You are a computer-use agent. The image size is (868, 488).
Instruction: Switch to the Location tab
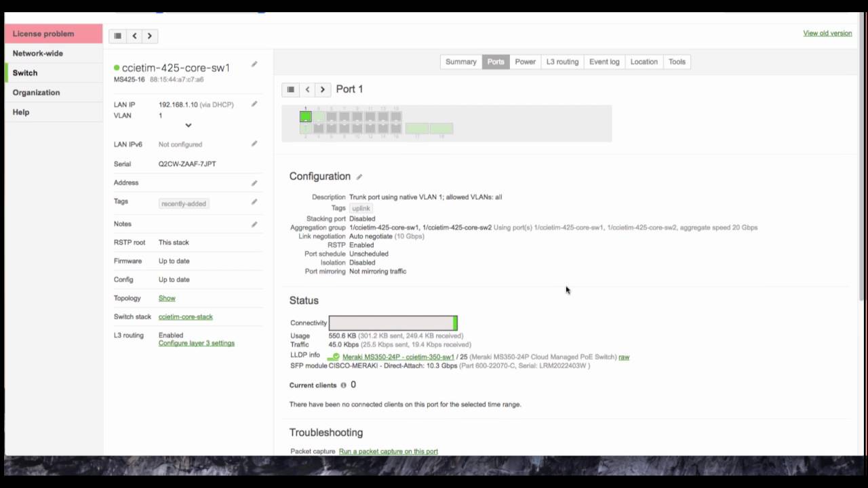(x=644, y=62)
